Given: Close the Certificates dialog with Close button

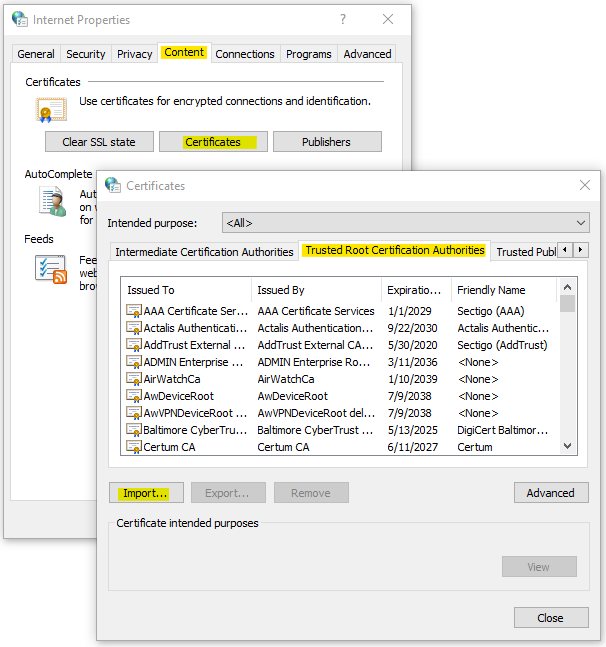Looking at the screenshot, I should pyautogui.click(x=550, y=618).
